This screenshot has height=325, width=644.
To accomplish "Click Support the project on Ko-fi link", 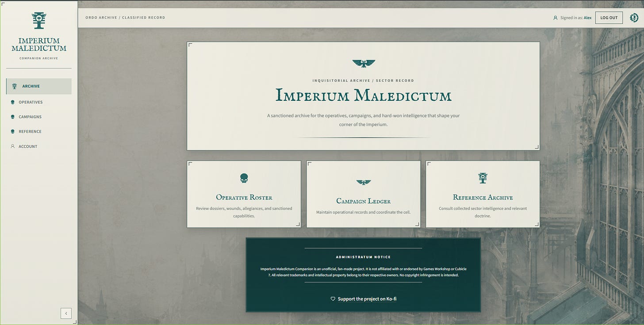I will click(x=367, y=299).
